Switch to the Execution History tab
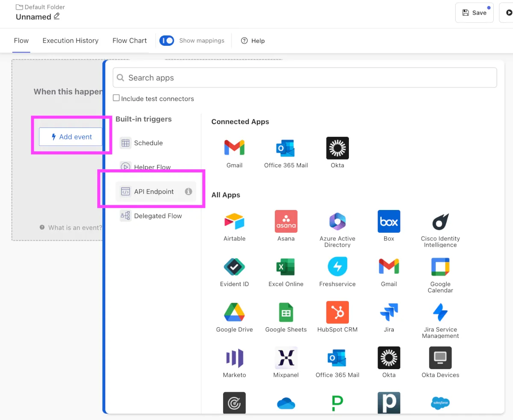 [x=71, y=41]
